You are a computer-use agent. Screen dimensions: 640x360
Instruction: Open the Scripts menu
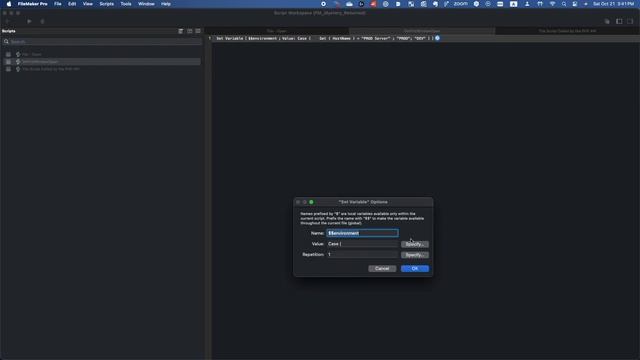pyautogui.click(x=107, y=4)
